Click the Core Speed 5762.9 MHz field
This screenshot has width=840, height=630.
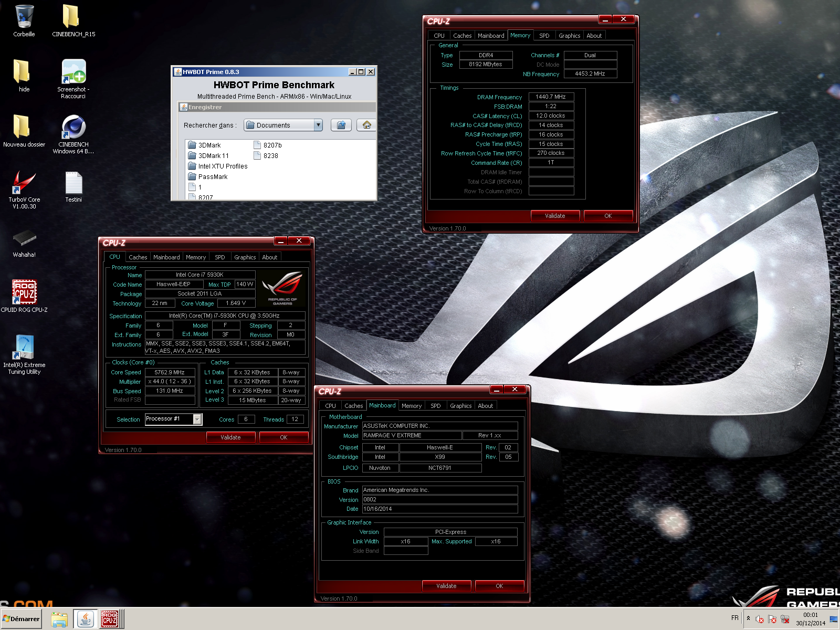pos(170,372)
